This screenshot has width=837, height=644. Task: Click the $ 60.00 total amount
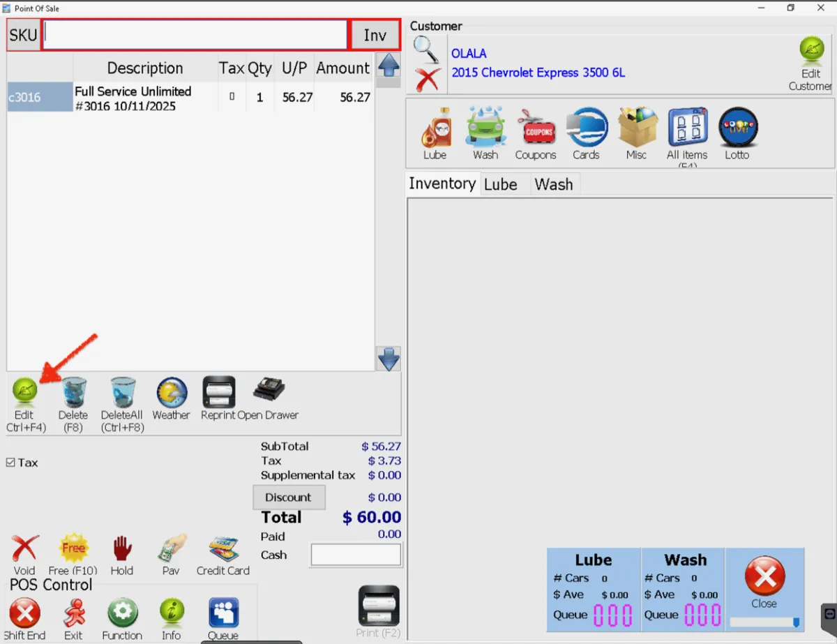point(372,517)
